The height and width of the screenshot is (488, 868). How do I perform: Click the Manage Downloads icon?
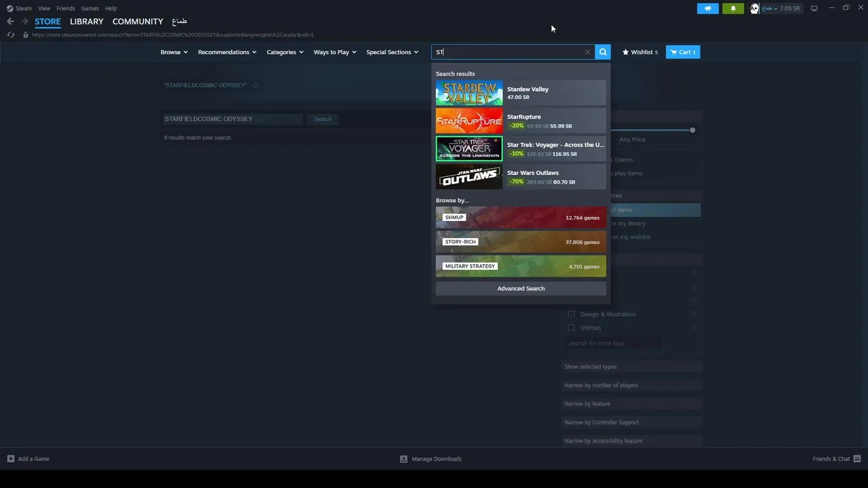coord(403,459)
